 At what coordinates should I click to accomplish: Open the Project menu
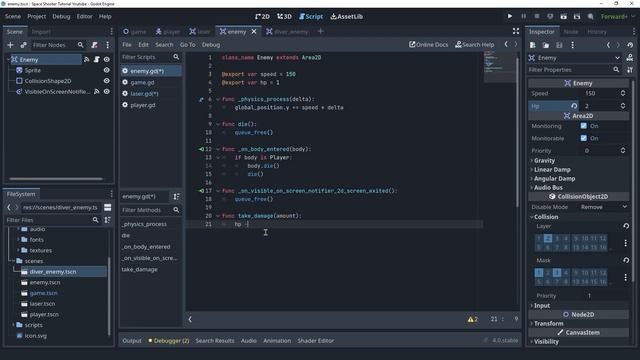point(36,16)
